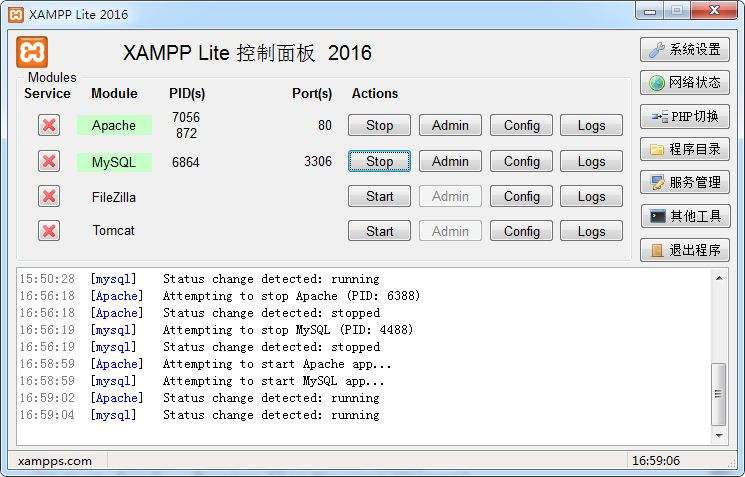Open 系统设置 (system settings) wrench button
The width and height of the screenshot is (745, 477).
point(685,49)
